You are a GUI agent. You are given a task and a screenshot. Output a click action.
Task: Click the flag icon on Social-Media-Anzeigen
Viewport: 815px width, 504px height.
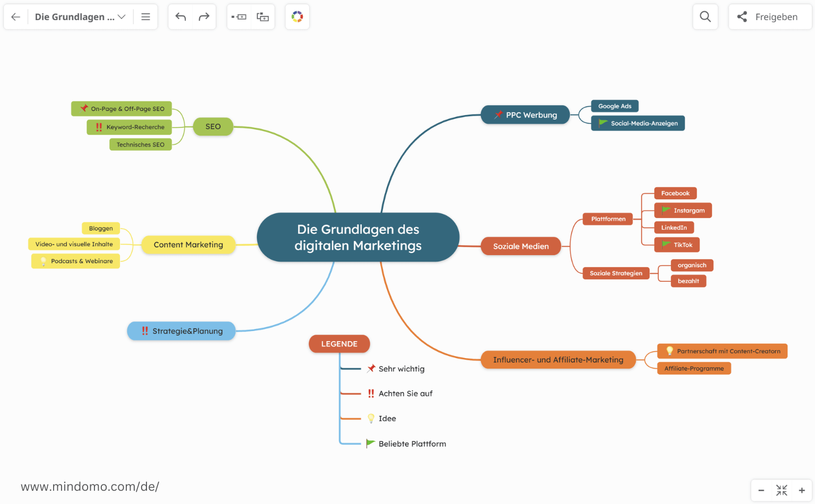[x=603, y=123]
